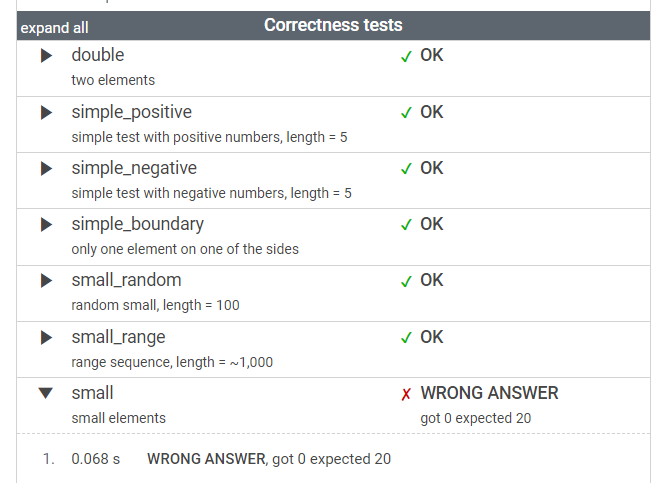The width and height of the screenshot is (664, 483).
Task: Expand the small_random test row
Action: point(46,281)
